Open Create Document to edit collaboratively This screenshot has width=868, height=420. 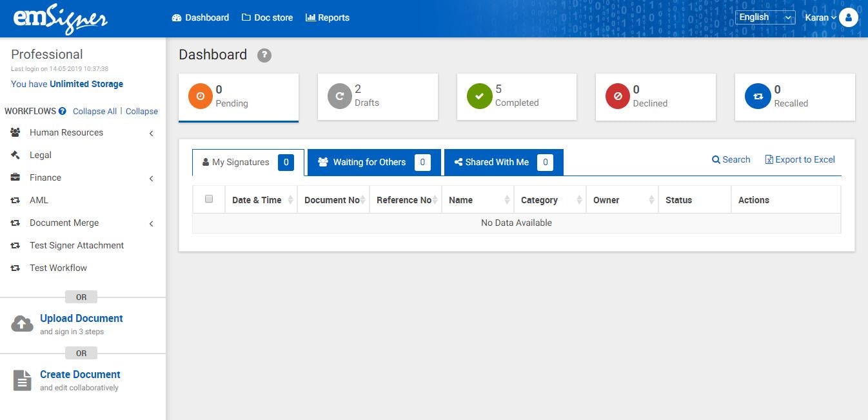[79, 374]
